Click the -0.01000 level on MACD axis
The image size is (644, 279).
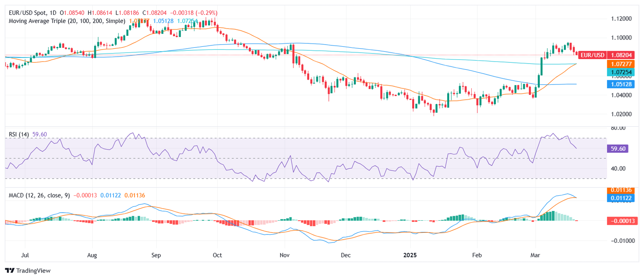click(x=622, y=241)
